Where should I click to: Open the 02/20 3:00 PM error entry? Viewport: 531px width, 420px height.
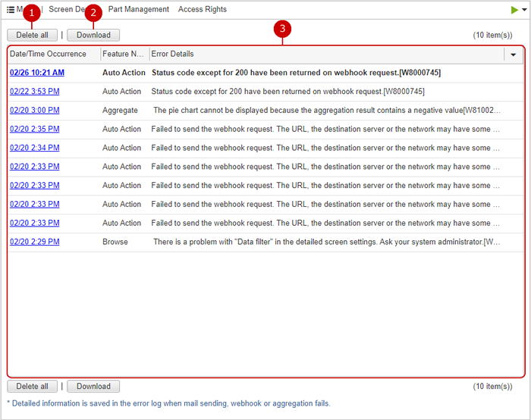coord(35,111)
